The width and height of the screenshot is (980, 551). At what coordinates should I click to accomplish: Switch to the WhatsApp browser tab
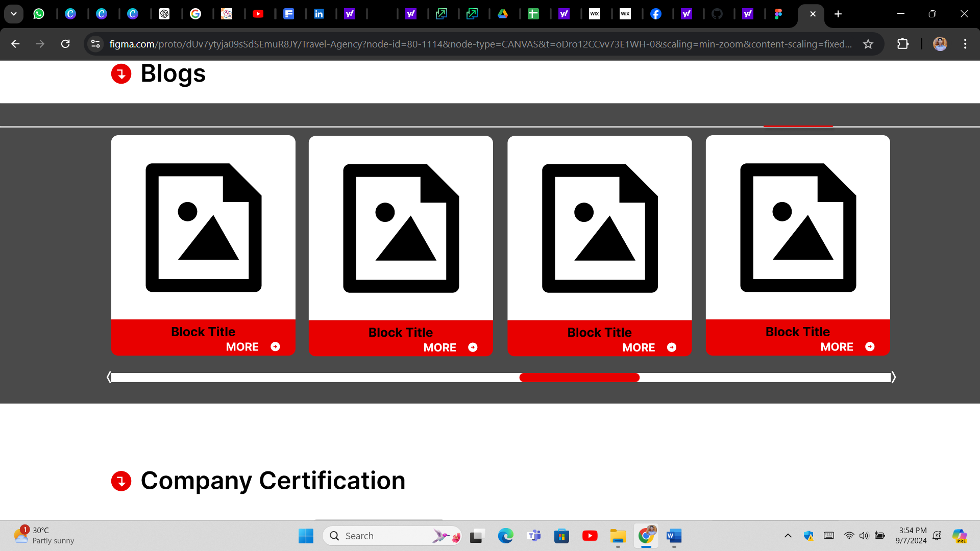(x=39, y=14)
